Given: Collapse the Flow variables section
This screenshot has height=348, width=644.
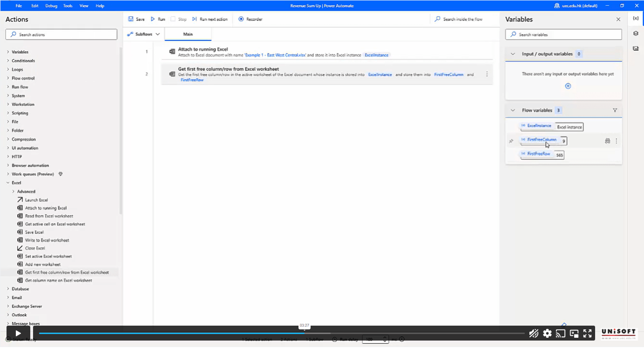Looking at the screenshot, I should [x=513, y=110].
